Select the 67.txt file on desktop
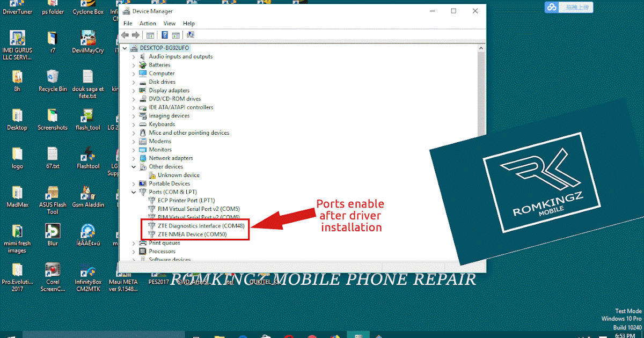The image size is (644, 338). 53,158
